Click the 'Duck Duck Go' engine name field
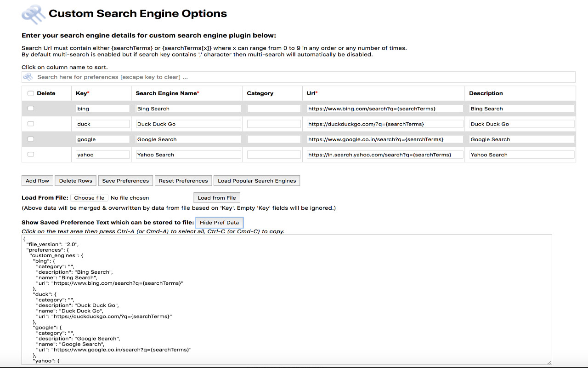 tap(188, 124)
